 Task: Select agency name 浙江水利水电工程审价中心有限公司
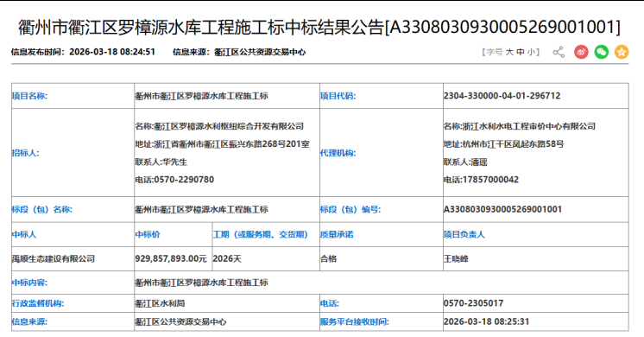pos(529,126)
